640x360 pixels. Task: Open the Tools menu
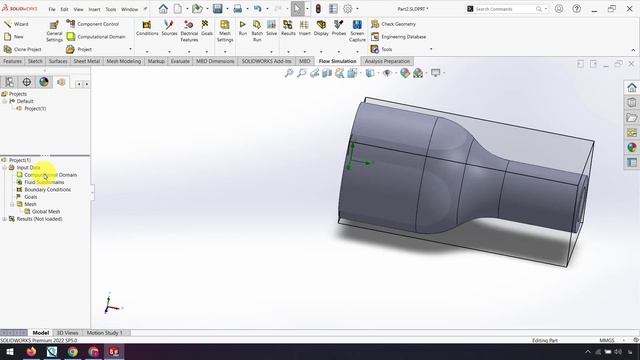111,9
